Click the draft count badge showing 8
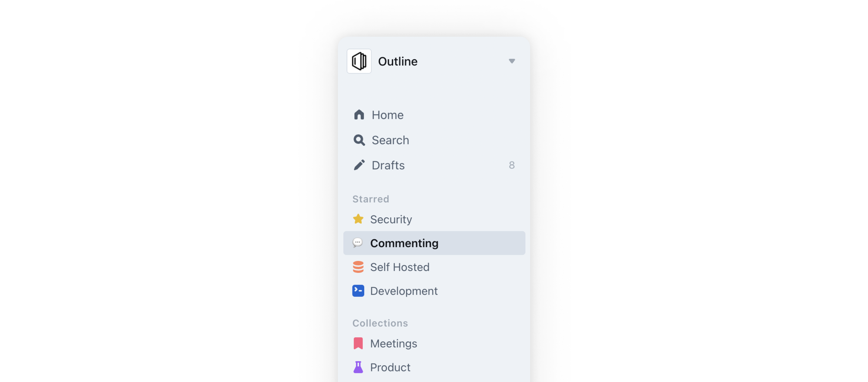 [512, 165]
